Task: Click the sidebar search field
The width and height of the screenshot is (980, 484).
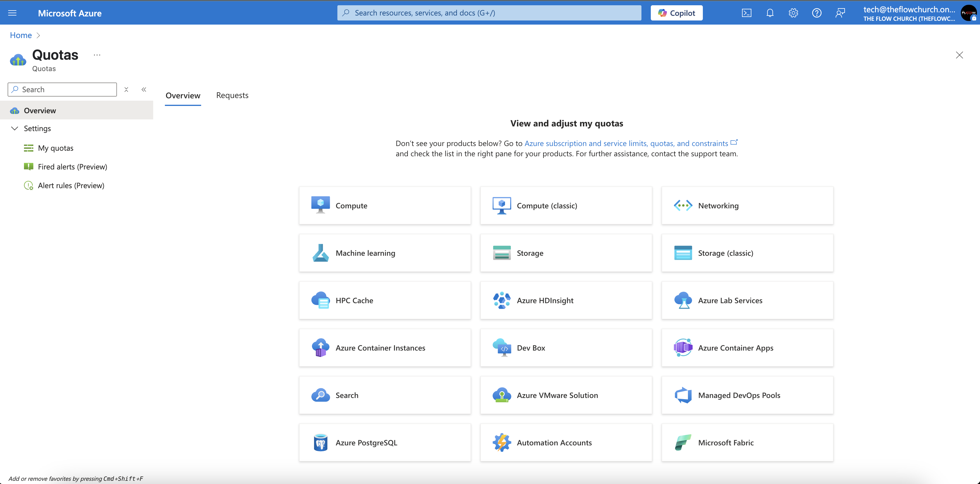Action: coord(62,89)
